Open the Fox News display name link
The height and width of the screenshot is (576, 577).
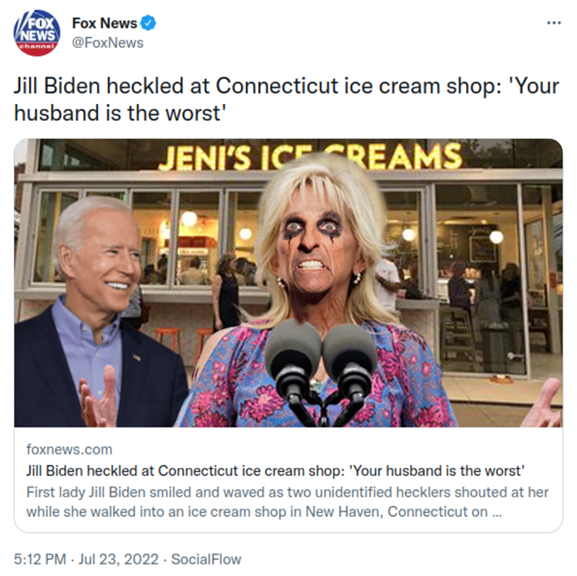coord(105,23)
